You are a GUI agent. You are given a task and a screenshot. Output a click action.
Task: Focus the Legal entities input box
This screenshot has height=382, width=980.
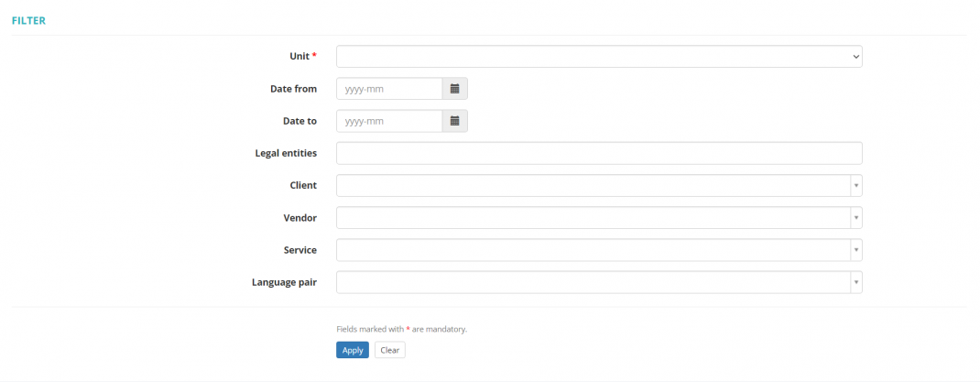coord(599,153)
